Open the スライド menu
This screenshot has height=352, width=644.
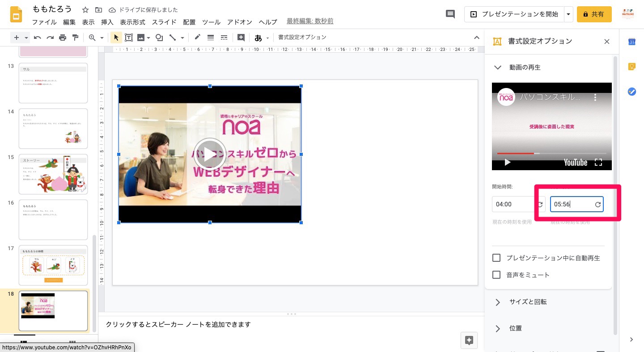pos(164,22)
